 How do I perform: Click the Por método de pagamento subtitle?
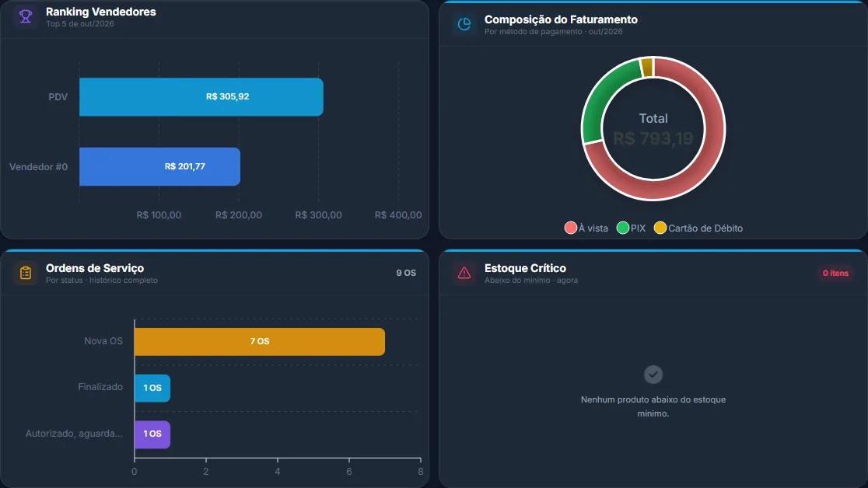coord(553,32)
